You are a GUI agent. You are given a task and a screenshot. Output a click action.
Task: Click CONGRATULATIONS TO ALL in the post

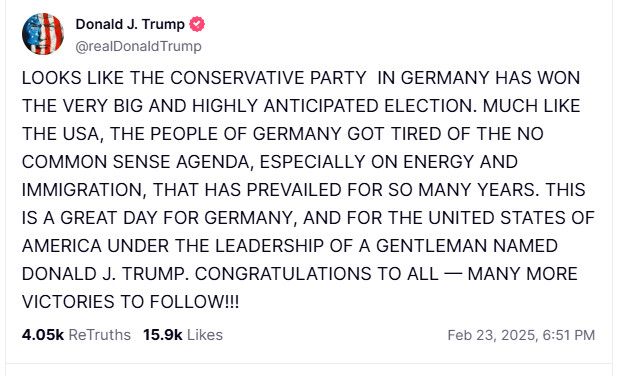click(x=317, y=274)
